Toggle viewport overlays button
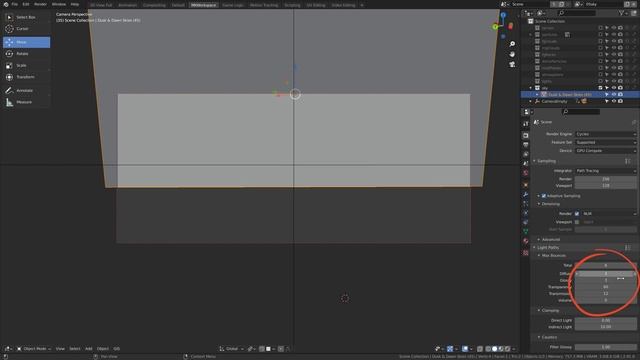 tap(465, 349)
